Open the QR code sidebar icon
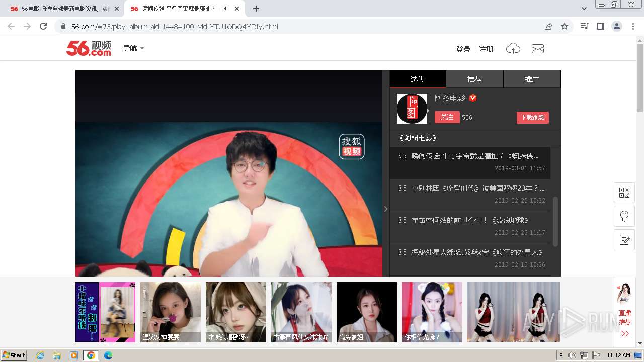 coord(624,193)
